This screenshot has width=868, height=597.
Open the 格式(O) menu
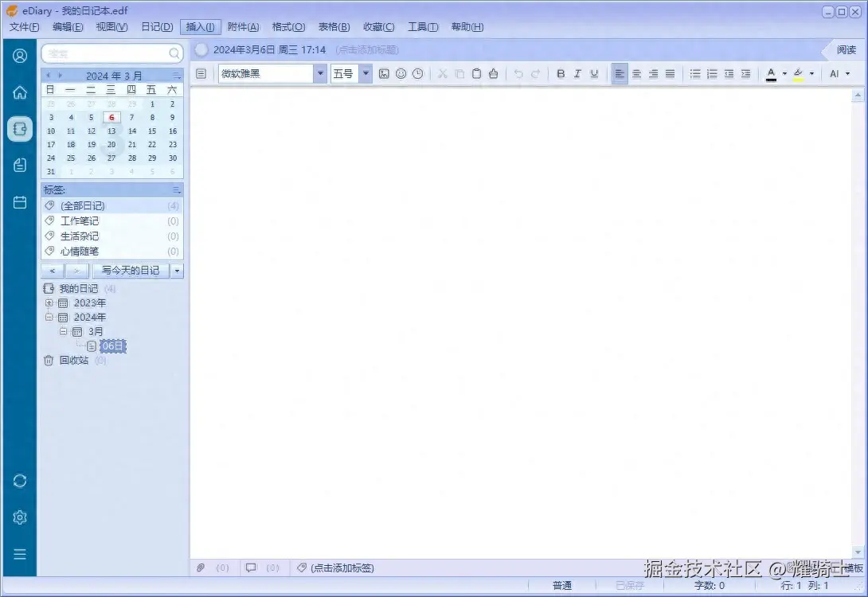[288, 26]
